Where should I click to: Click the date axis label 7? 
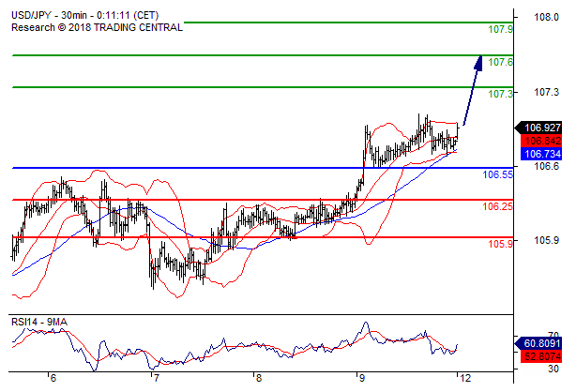click(156, 379)
